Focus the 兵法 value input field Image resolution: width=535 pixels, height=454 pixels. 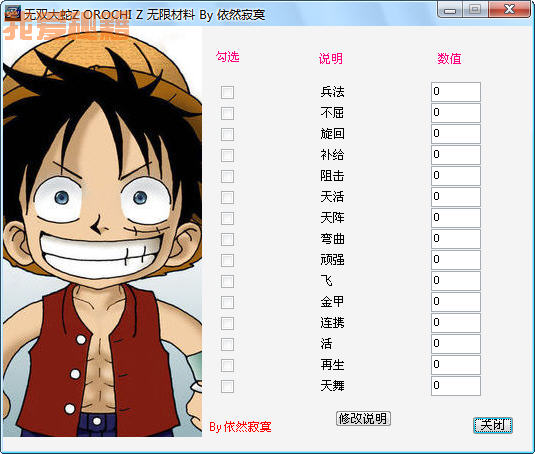coord(456,91)
